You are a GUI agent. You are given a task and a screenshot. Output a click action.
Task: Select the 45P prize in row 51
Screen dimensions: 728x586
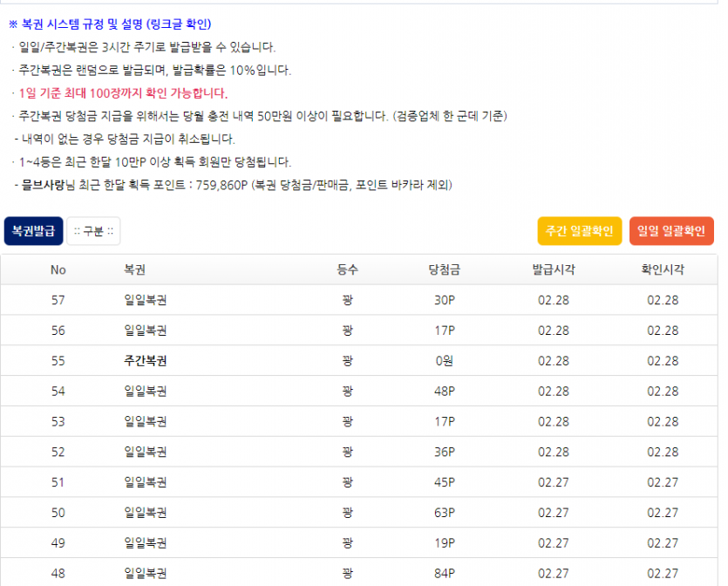coord(445,482)
